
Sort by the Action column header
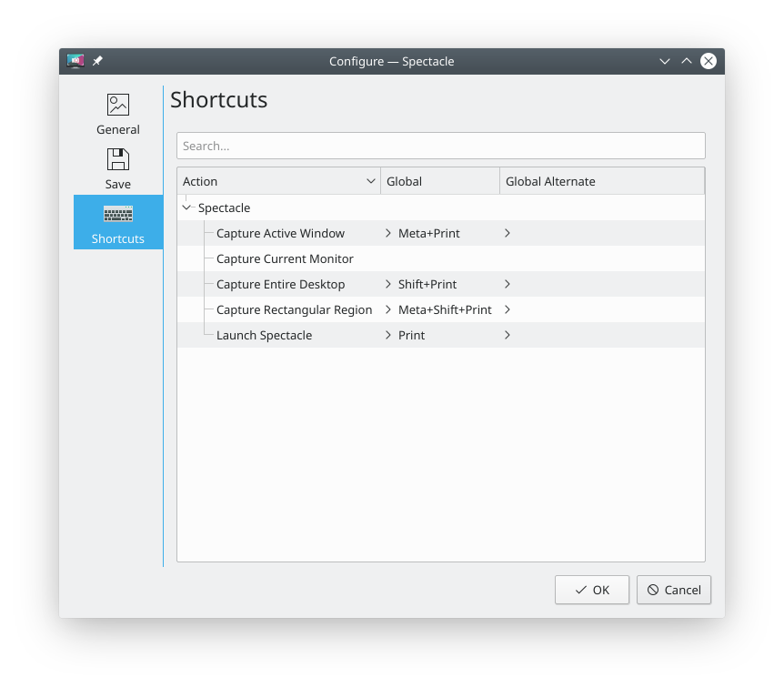pos(279,181)
